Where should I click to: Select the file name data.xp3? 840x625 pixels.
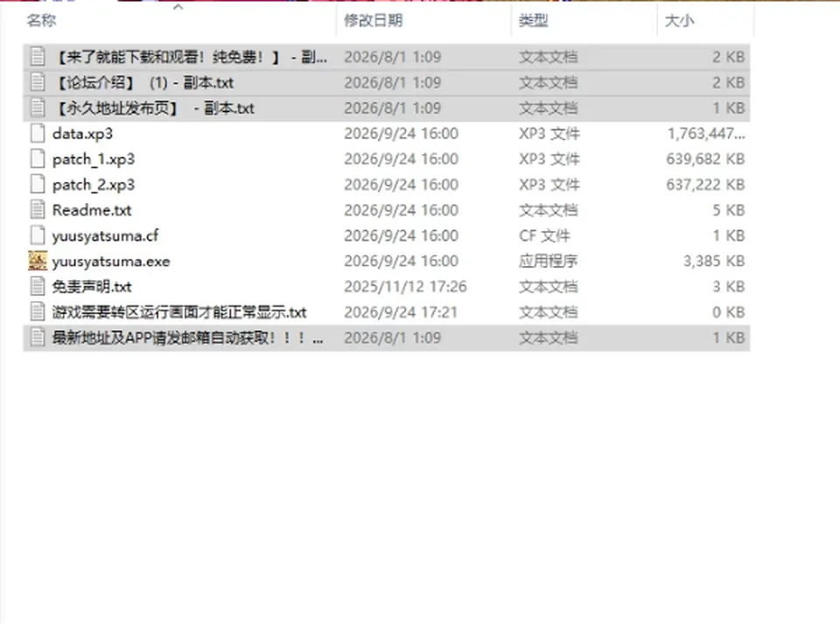point(82,133)
